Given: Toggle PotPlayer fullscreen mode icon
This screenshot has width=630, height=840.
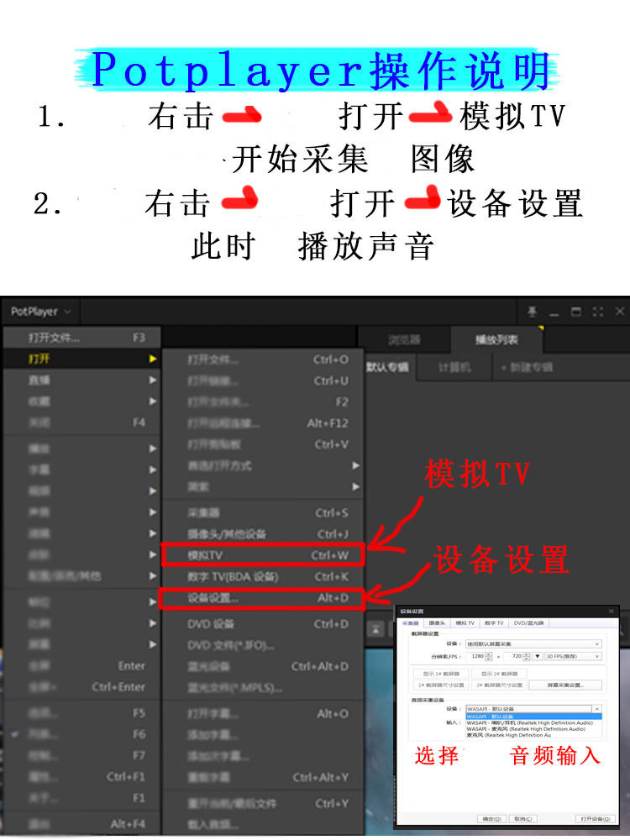Looking at the screenshot, I should (x=598, y=312).
